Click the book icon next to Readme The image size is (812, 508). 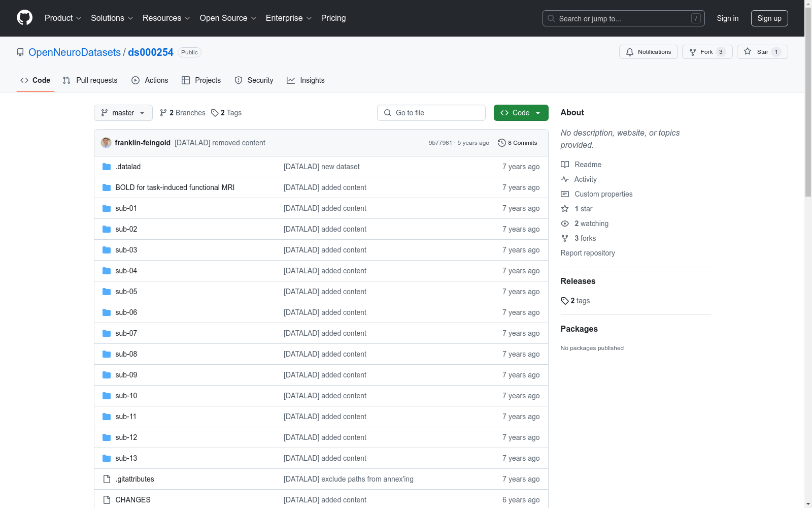point(565,165)
